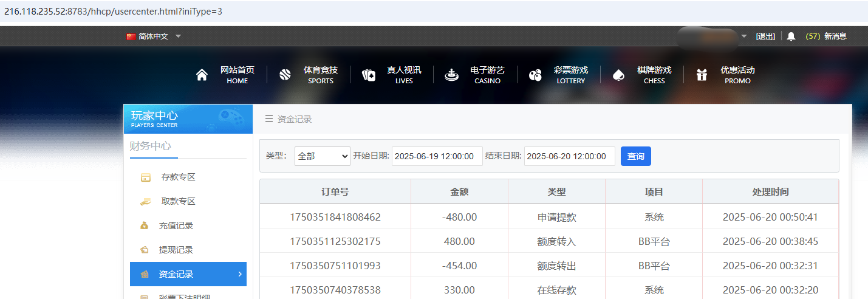Click the 订单号 column header
868x299 pixels.
[335, 191]
